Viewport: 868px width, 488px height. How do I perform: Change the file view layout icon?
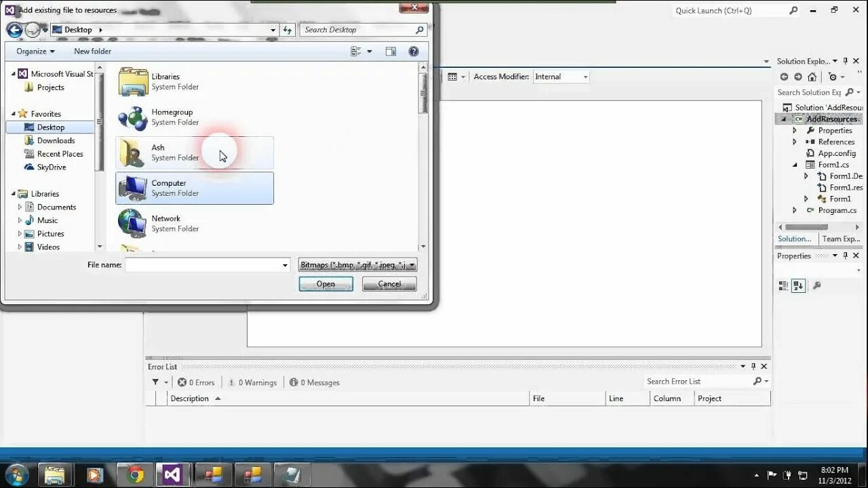(x=356, y=52)
